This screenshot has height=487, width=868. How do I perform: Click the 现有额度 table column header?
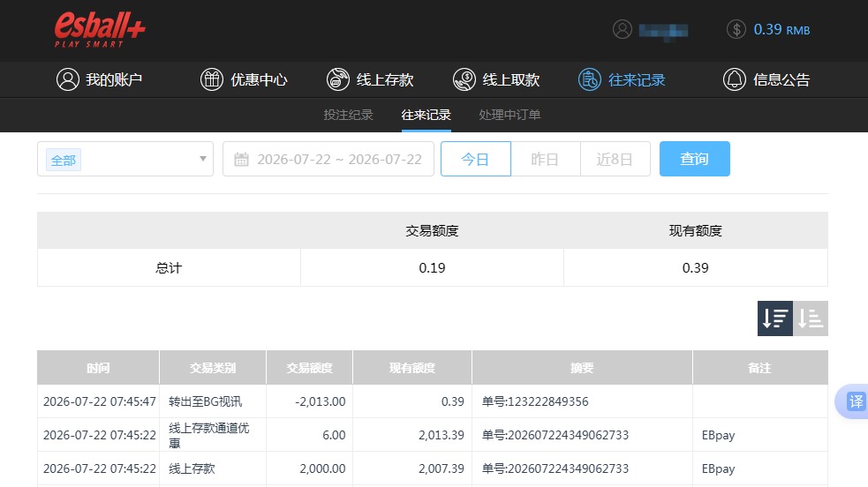412,368
